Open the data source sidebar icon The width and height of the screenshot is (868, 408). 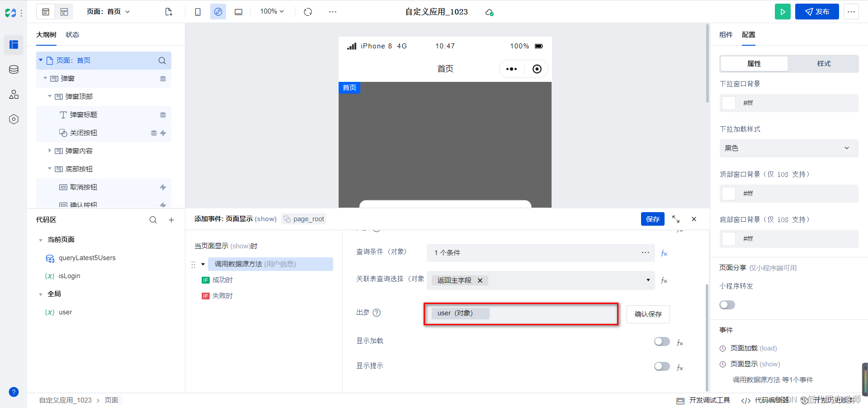[x=14, y=69]
